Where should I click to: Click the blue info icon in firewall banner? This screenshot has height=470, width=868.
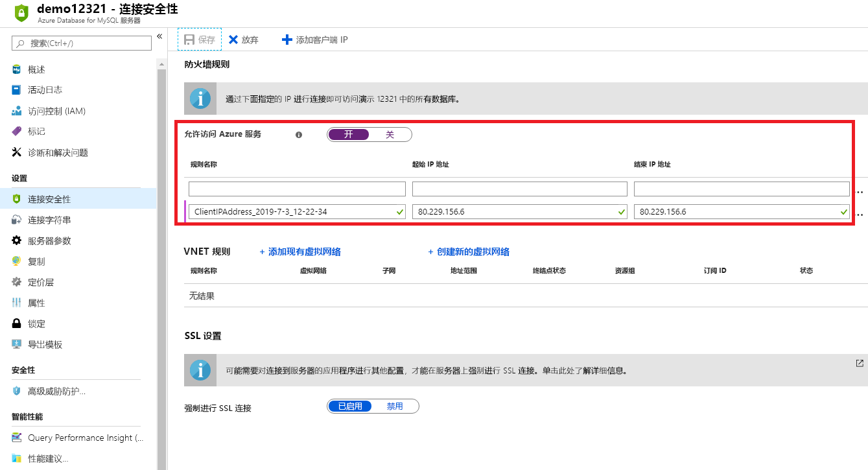[x=200, y=99]
